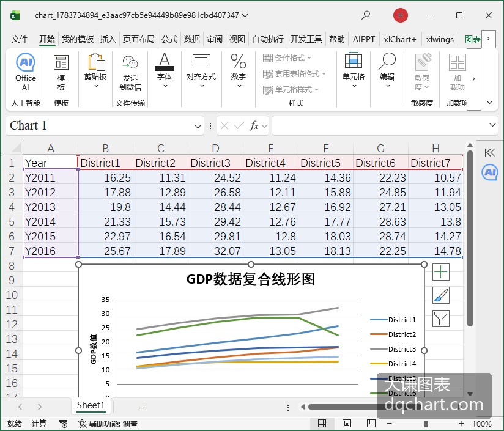The height and width of the screenshot is (431, 504).
Task: Expand the formula bar
Action: (492, 125)
